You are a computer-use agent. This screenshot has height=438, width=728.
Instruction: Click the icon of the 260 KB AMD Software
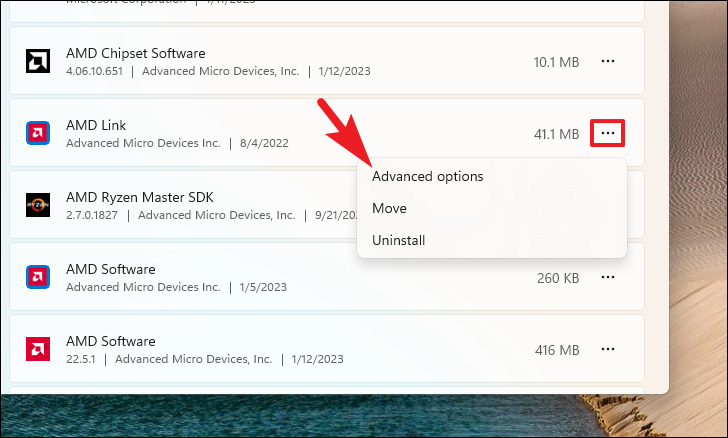pyautogui.click(x=38, y=277)
